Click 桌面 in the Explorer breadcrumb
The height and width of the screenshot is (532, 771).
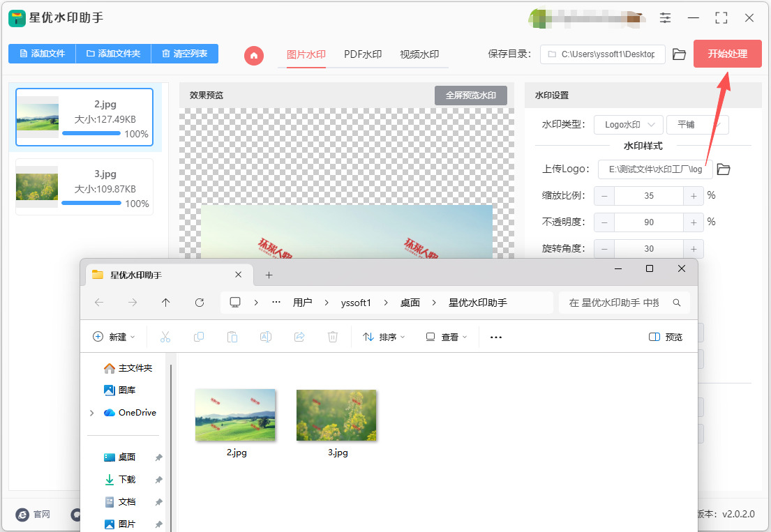click(410, 303)
